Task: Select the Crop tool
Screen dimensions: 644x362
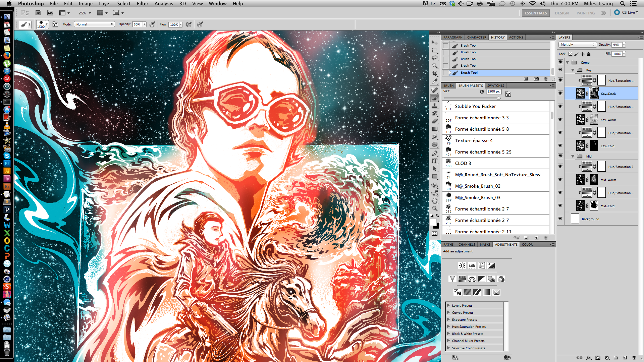Action: click(435, 73)
